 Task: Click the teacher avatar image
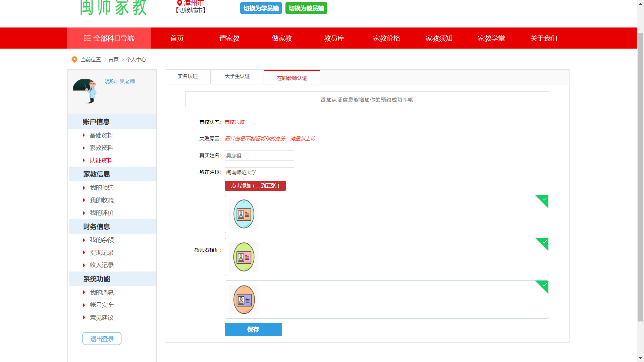[x=85, y=91]
